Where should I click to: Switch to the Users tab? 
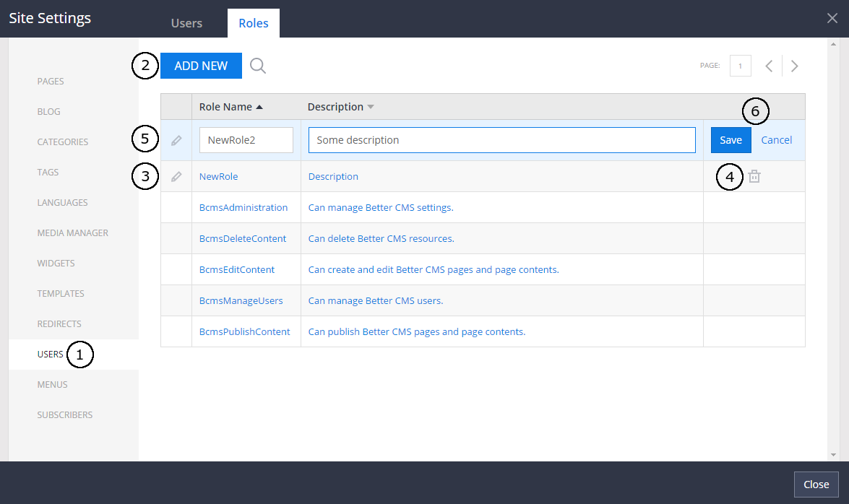click(x=186, y=23)
